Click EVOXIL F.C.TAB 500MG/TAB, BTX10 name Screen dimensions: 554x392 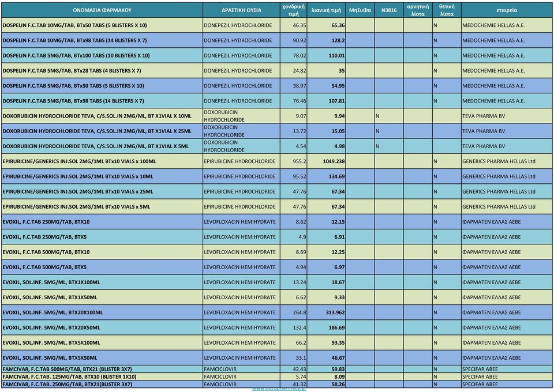(46, 252)
